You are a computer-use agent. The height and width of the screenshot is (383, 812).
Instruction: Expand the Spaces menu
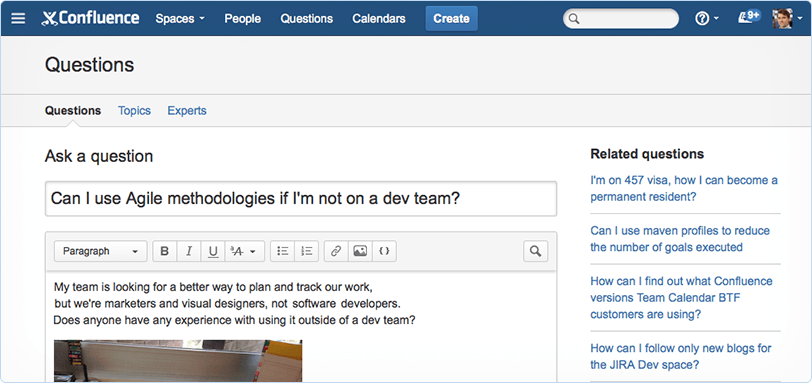(180, 19)
